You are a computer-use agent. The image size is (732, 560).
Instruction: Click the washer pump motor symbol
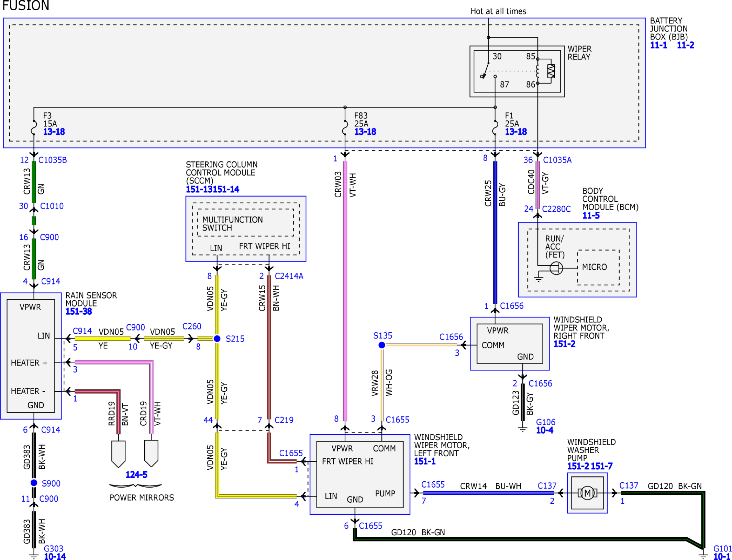click(x=587, y=493)
